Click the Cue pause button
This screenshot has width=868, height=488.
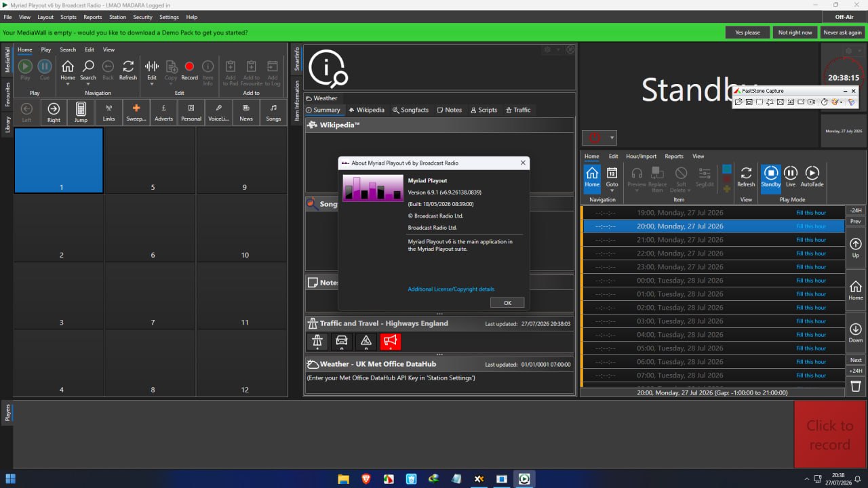click(45, 70)
